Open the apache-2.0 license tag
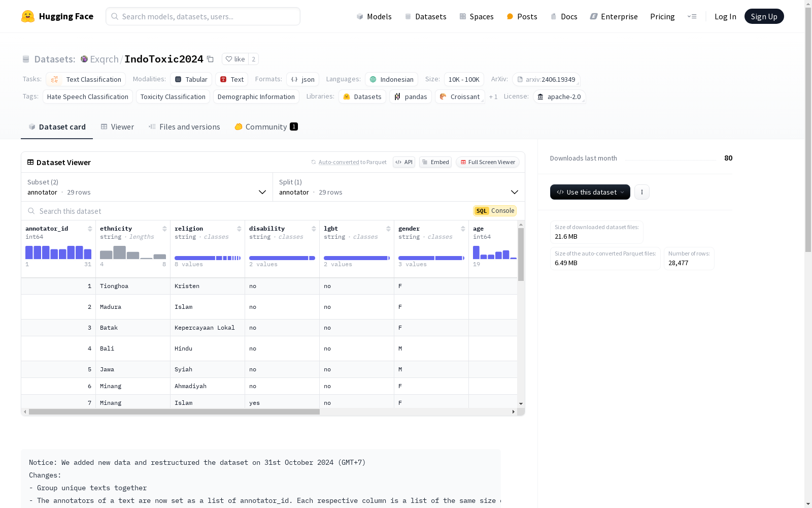812x508 pixels. pos(559,97)
